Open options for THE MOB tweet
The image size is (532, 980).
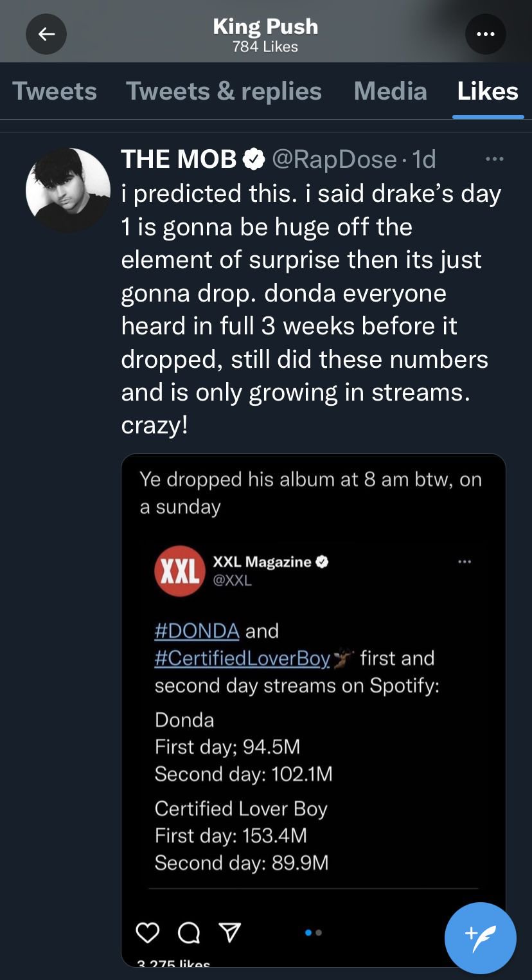pyautogui.click(x=494, y=159)
